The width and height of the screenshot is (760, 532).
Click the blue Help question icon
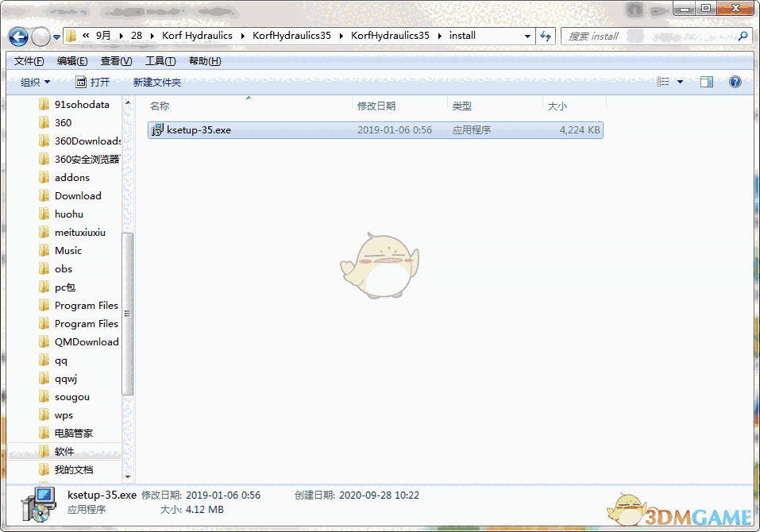(x=735, y=82)
